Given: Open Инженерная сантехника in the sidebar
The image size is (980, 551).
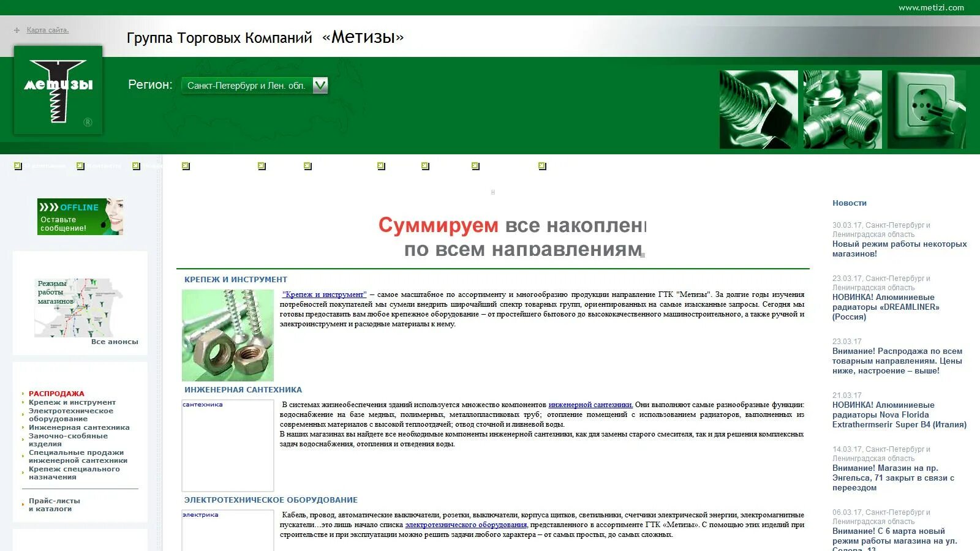Looking at the screenshot, I should tap(79, 427).
